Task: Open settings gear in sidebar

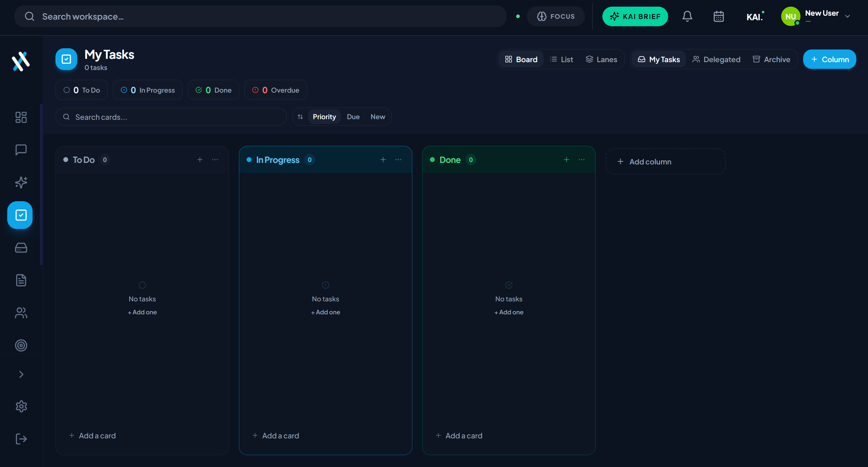Action: point(21,406)
